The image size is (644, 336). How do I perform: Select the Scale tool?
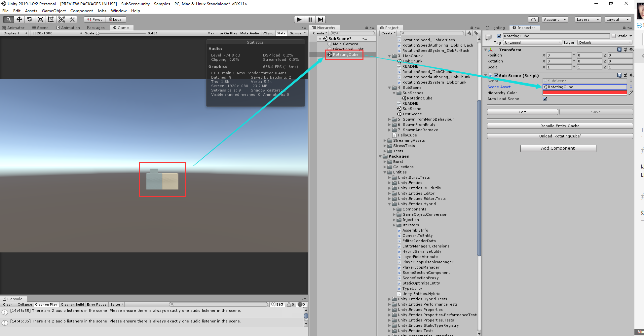[40, 19]
